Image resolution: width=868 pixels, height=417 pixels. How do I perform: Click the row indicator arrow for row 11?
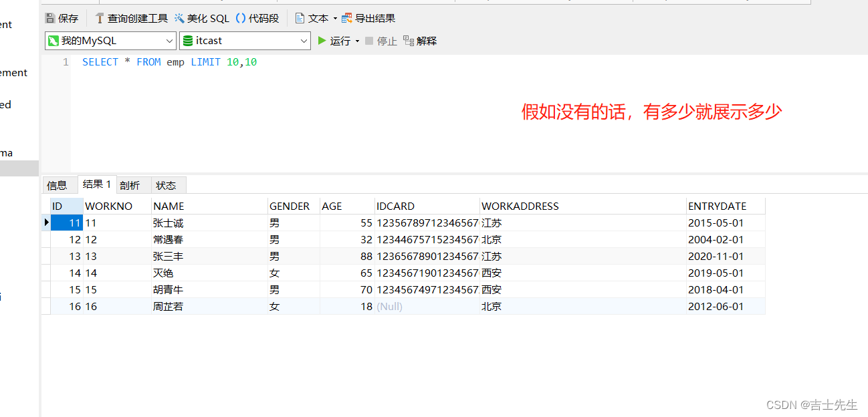point(46,223)
